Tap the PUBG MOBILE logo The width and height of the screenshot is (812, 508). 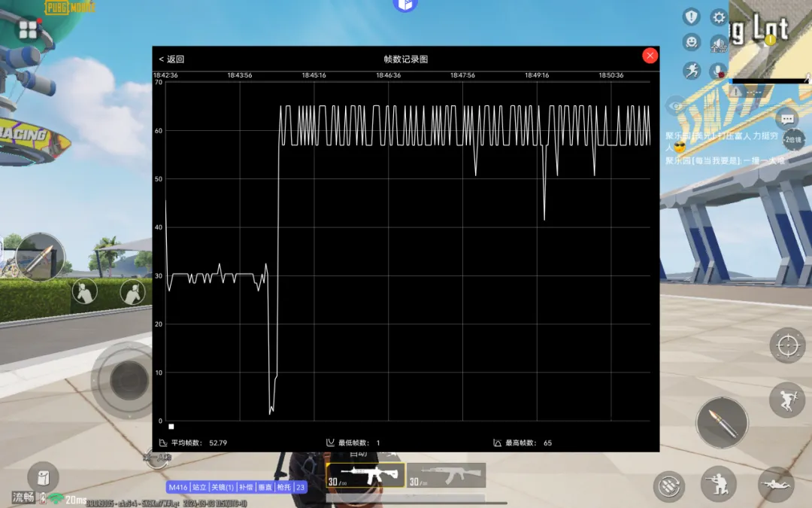[71, 8]
